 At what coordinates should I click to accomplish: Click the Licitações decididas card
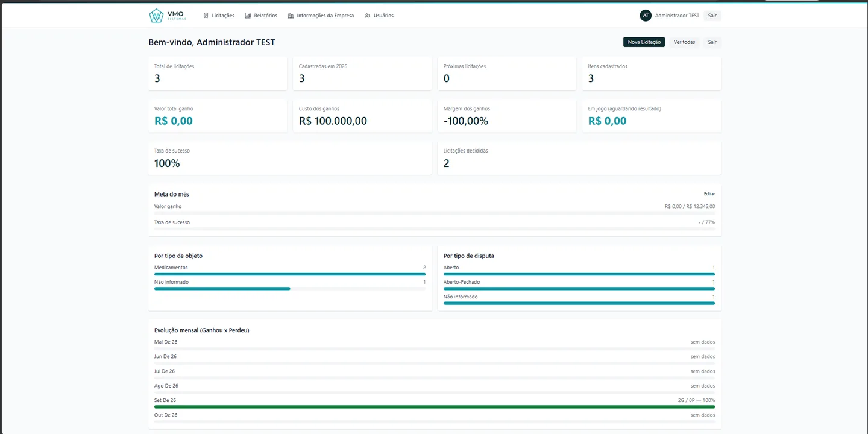coord(579,159)
